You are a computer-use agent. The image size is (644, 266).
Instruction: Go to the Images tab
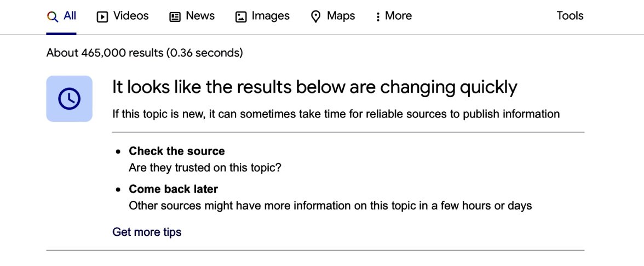270,16
